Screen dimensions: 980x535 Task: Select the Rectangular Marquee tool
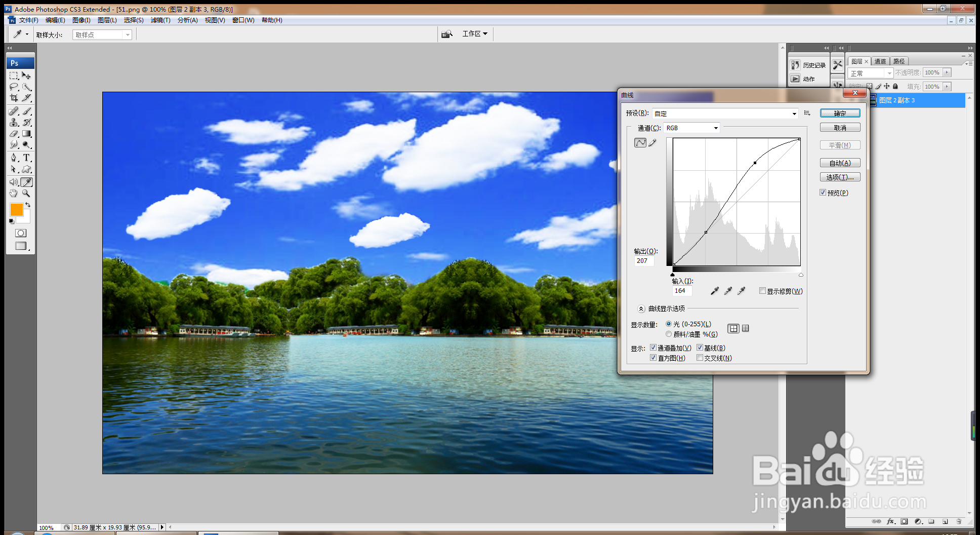pyautogui.click(x=14, y=75)
